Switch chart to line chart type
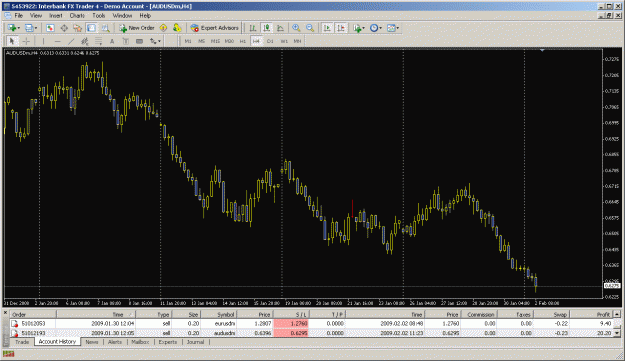This screenshot has height=361, width=625. pos(281,28)
